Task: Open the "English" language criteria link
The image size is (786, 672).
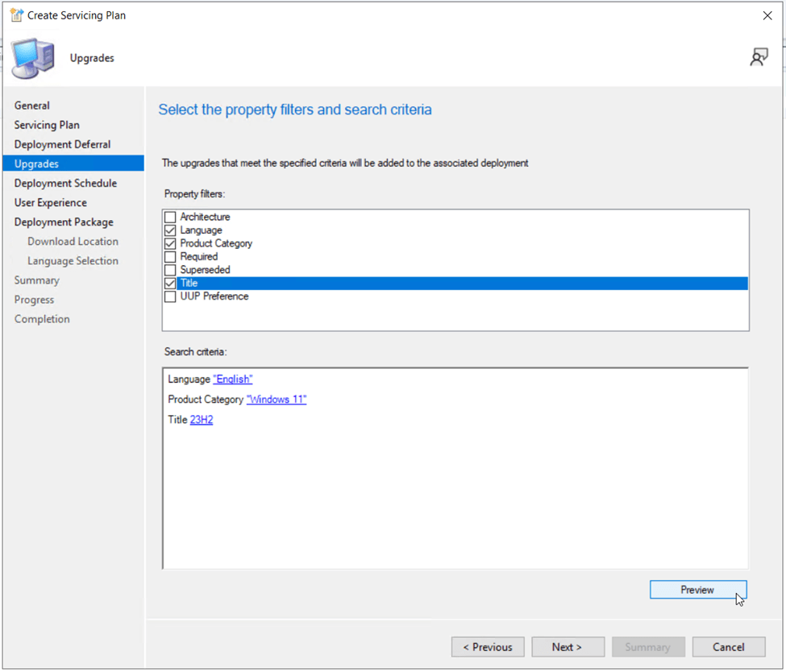Action: pyautogui.click(x=232, y=380)
